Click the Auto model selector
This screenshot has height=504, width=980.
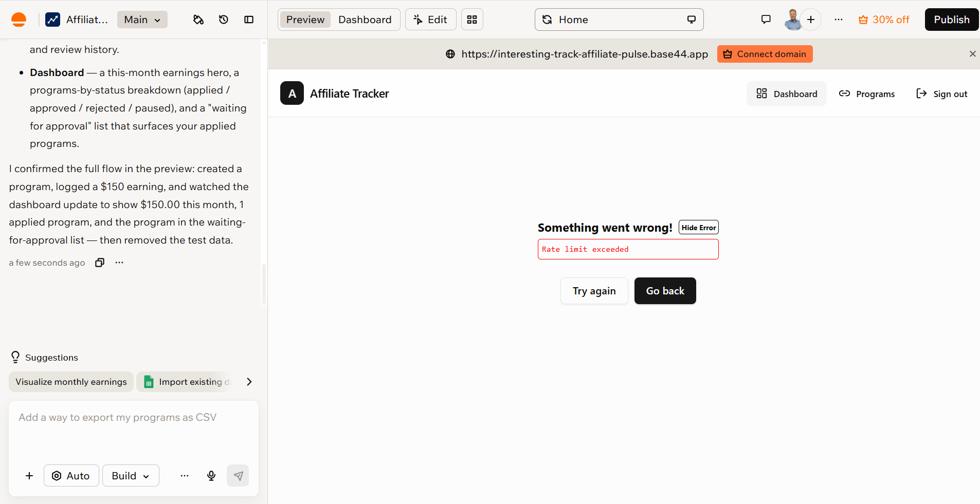(x=71, y=476)
